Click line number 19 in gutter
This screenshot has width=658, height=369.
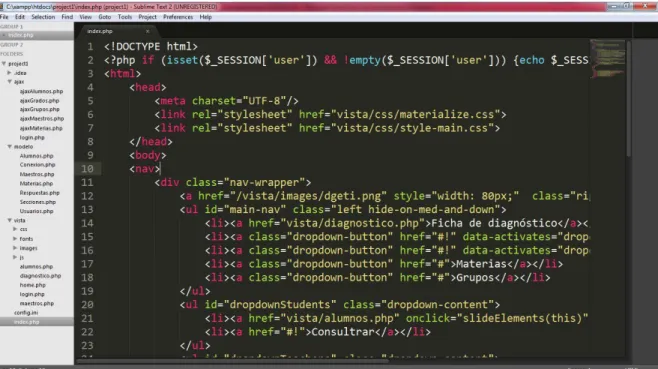click(x=87, y=291)
